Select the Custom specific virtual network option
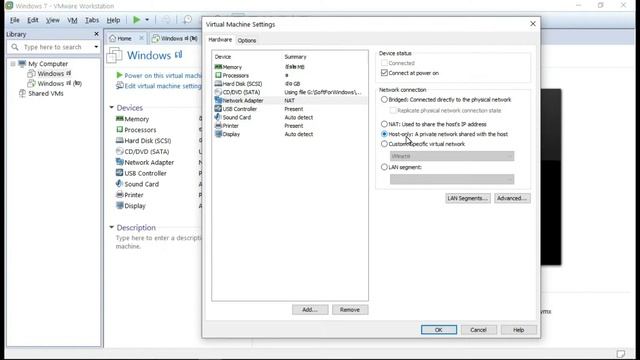This screenshot has width=640, height=360. pos(384,144)
